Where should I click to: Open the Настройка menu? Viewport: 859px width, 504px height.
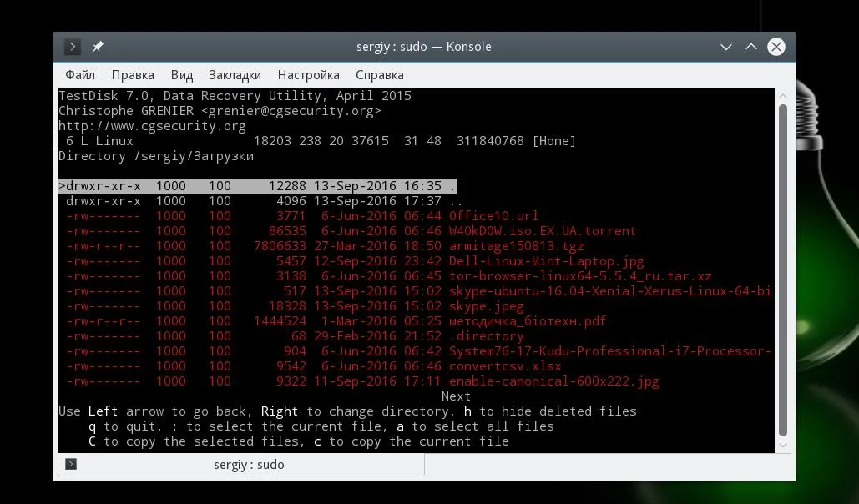point(308,75)
